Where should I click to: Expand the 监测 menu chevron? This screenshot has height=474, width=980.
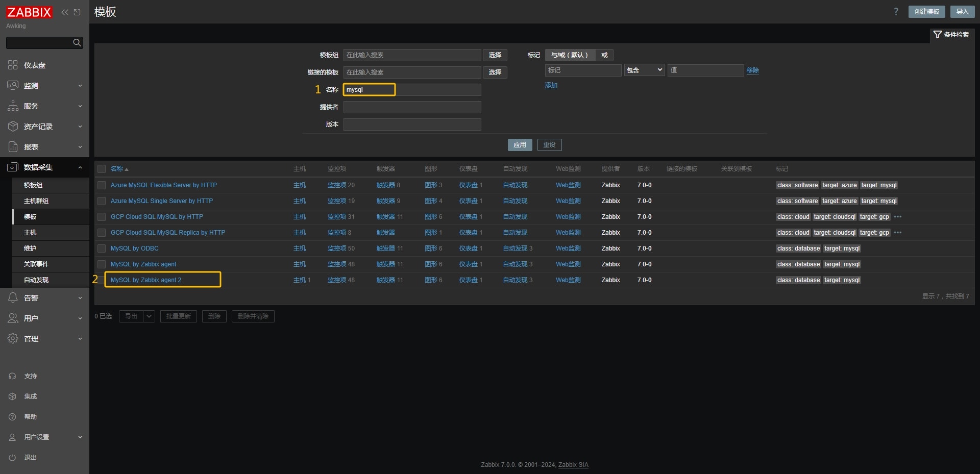pyautogui.click(x=80, y=86)
